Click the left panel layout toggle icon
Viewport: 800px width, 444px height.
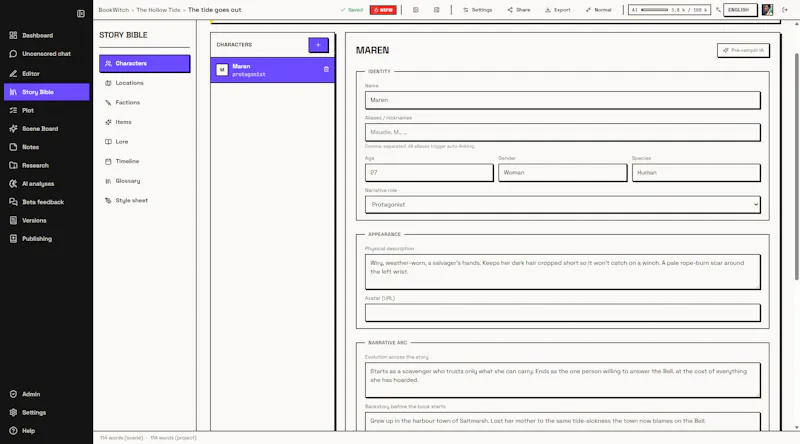point(416,10)
